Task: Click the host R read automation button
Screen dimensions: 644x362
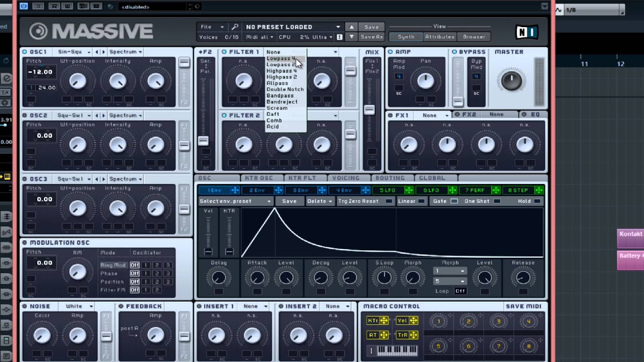Action: point(53,7)
